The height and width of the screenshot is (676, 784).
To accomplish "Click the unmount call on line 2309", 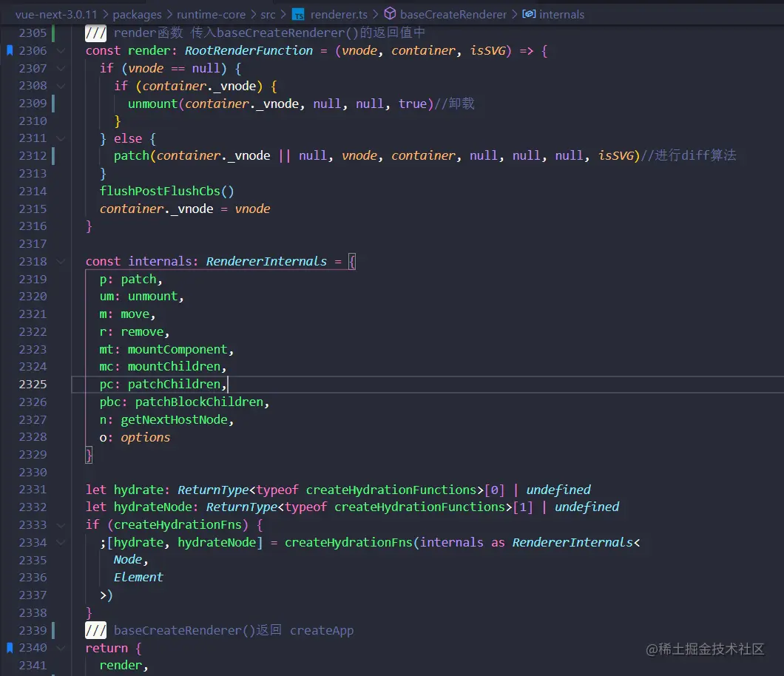I will pyautogui.click(x=152, y=104).
